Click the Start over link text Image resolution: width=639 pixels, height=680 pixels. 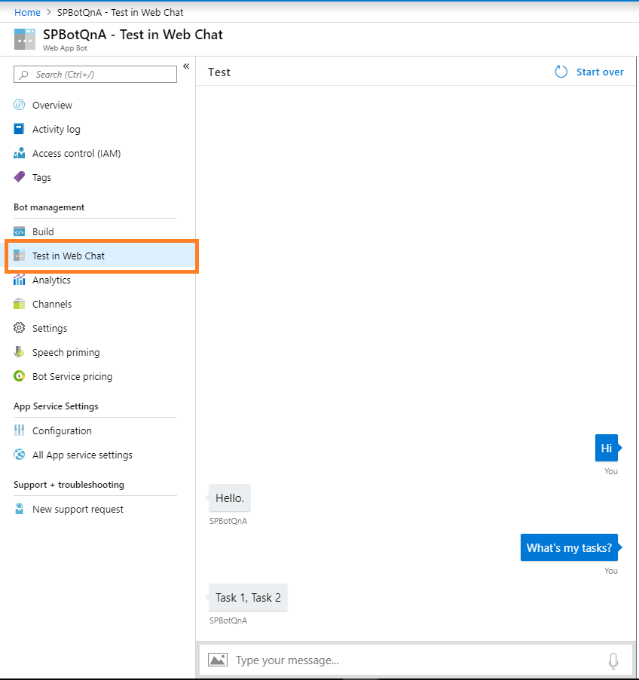tap(600, 72)
